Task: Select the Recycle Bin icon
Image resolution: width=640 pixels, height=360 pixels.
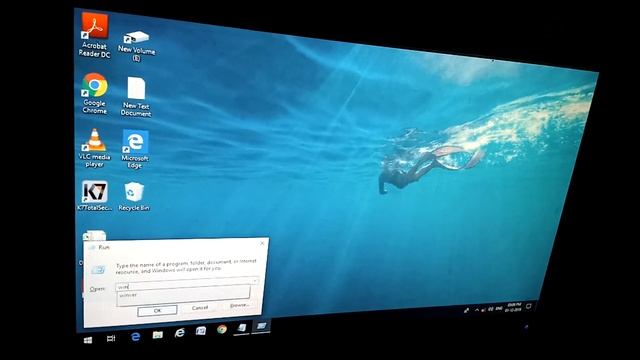Action: click(133, 196)
